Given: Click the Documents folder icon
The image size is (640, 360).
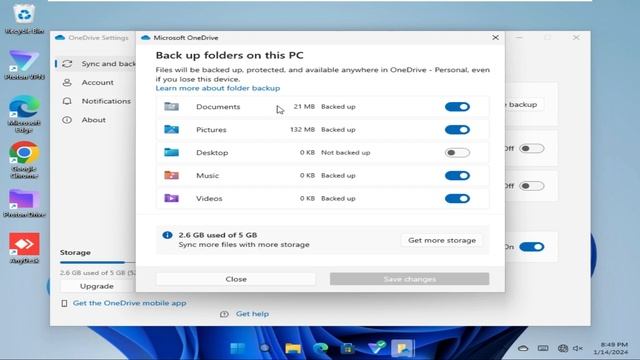Looking at the screenshot, I should (x=171, y=107).
